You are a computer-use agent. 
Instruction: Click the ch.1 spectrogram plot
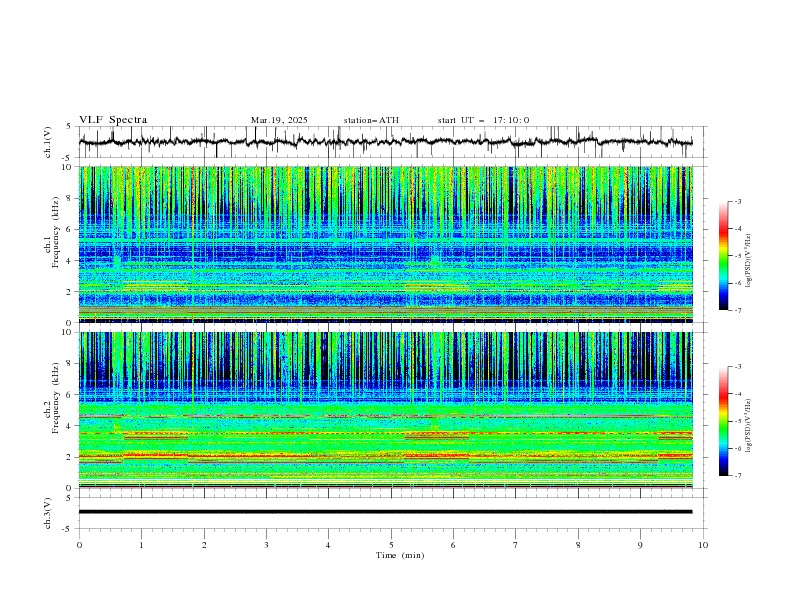tap(385, 244)
